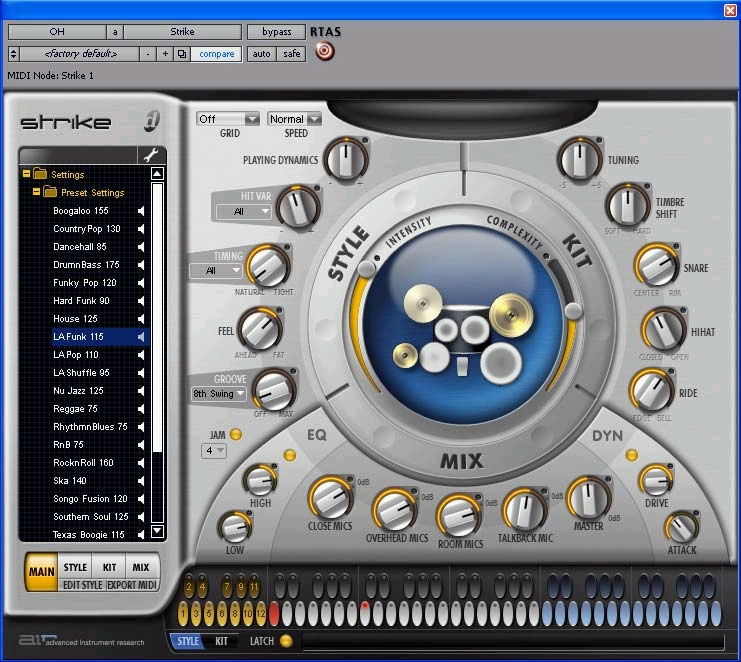Click the Tuning knob
741x662 pixels.
579,159
